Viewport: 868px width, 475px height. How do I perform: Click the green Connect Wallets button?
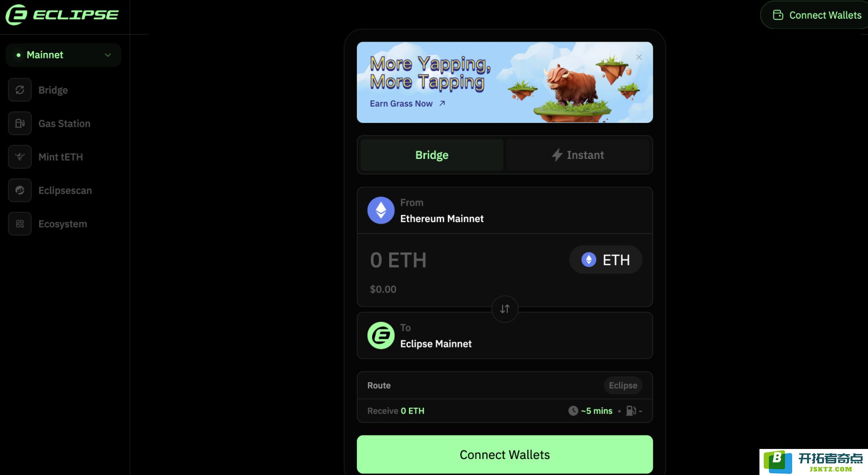505,454
